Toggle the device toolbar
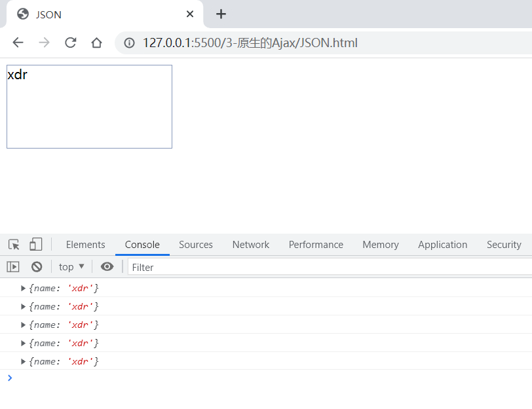The image size is (532, 409). (x=36, y=244)
